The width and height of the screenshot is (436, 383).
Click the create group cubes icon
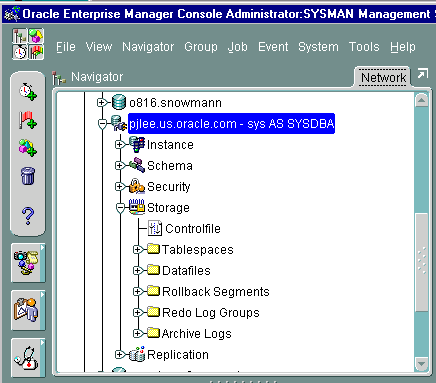[27, 148]
